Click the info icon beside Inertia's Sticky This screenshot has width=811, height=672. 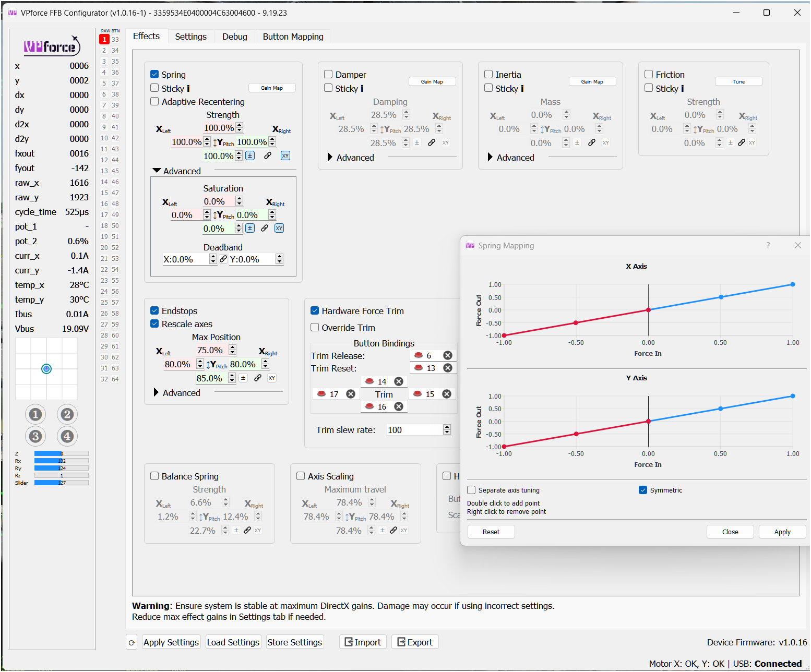(x=522, y=89)
